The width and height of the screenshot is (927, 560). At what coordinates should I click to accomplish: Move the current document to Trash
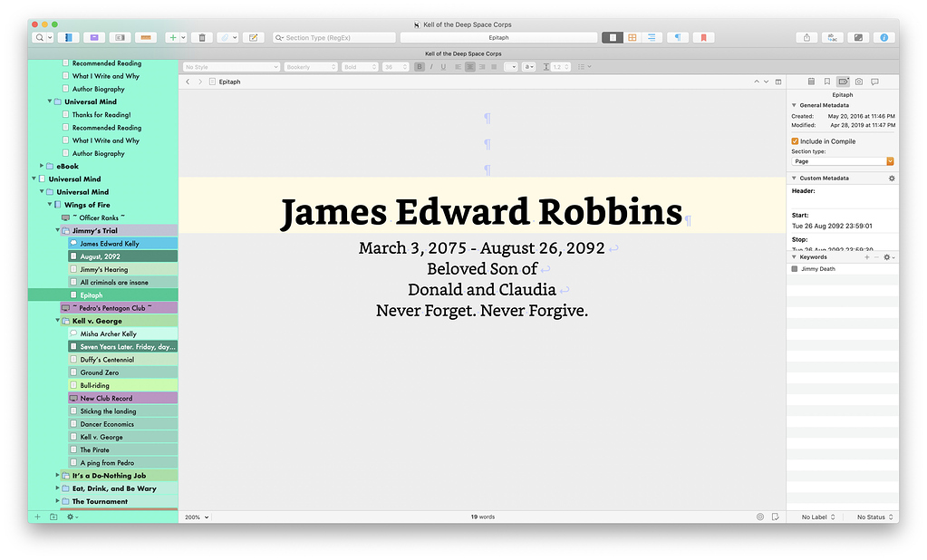[x=201, y=37]
